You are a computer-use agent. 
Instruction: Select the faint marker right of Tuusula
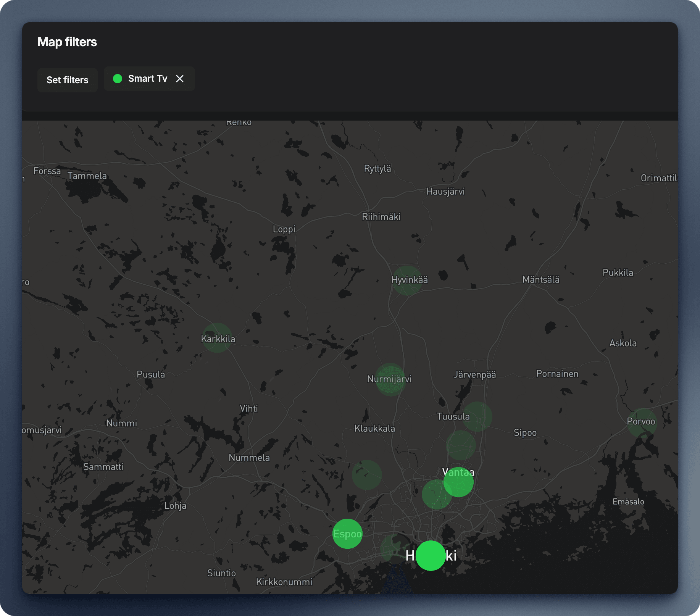tap(477, 416)
